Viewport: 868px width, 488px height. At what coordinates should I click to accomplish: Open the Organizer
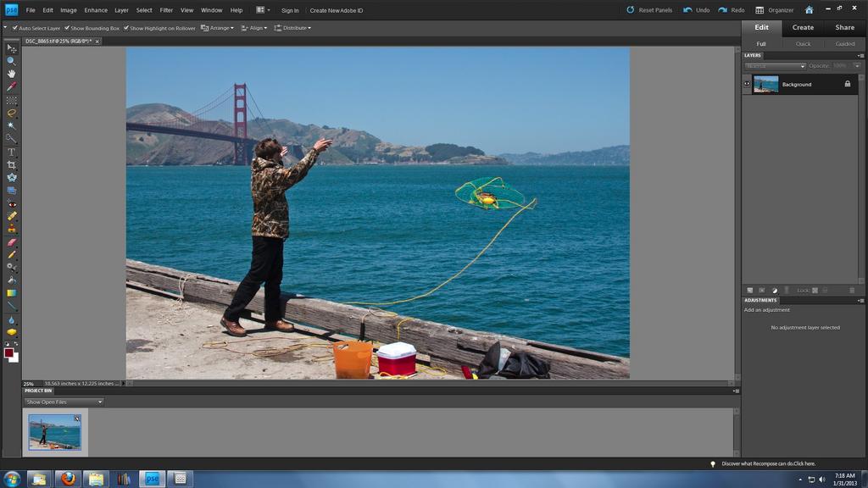coord(775,10)
